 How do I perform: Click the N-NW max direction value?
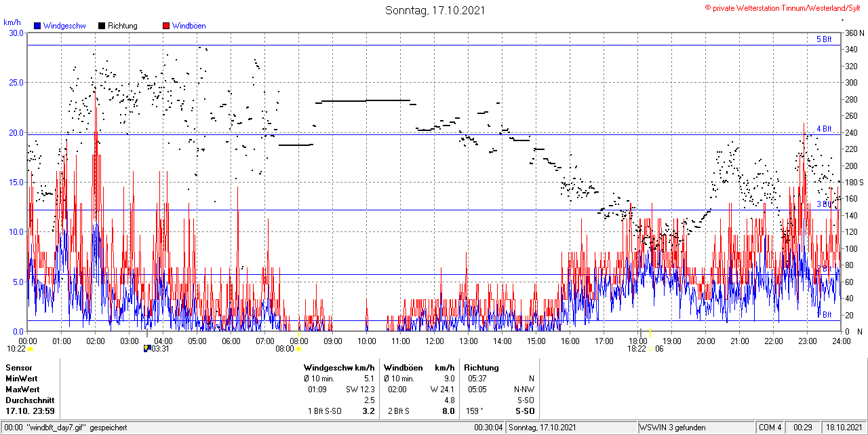pyautogui.click(x=524, y=390)
